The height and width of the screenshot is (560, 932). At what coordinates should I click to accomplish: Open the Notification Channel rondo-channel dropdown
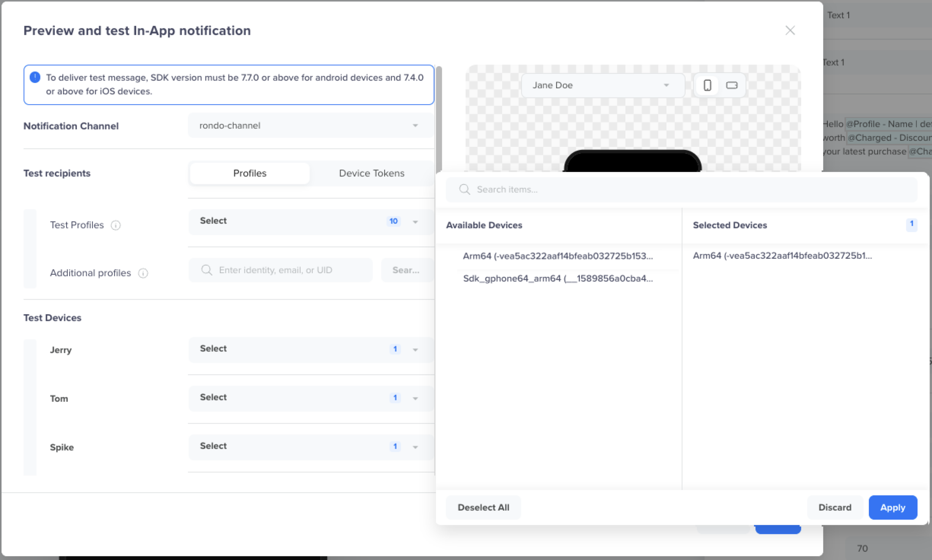[x=310, y=126]
